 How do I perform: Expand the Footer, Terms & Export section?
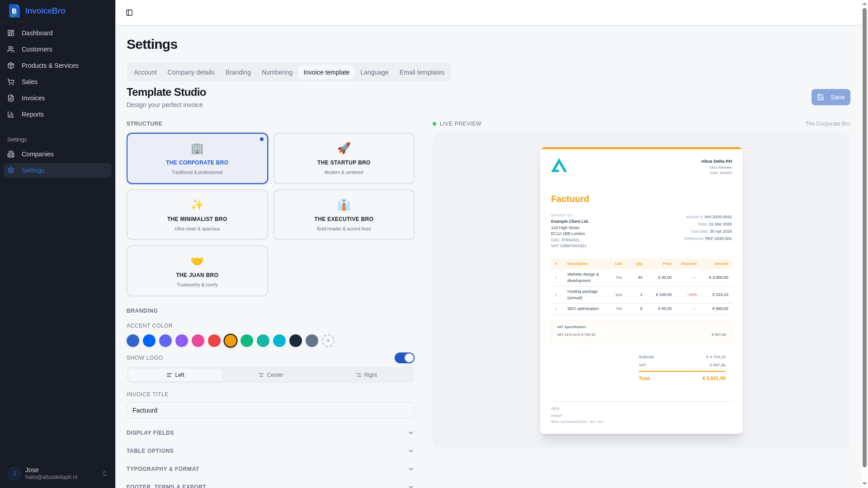[270, 486]
